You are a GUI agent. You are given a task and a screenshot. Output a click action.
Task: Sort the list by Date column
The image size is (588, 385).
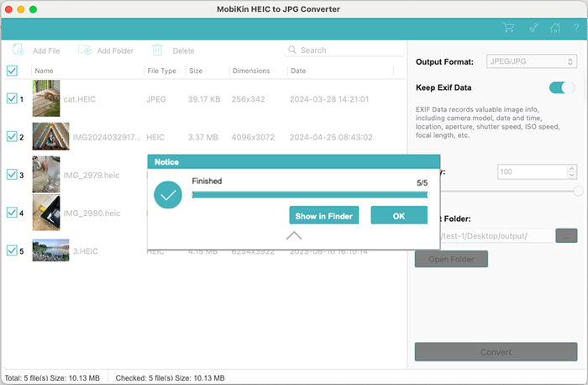(x=298, y=71)
